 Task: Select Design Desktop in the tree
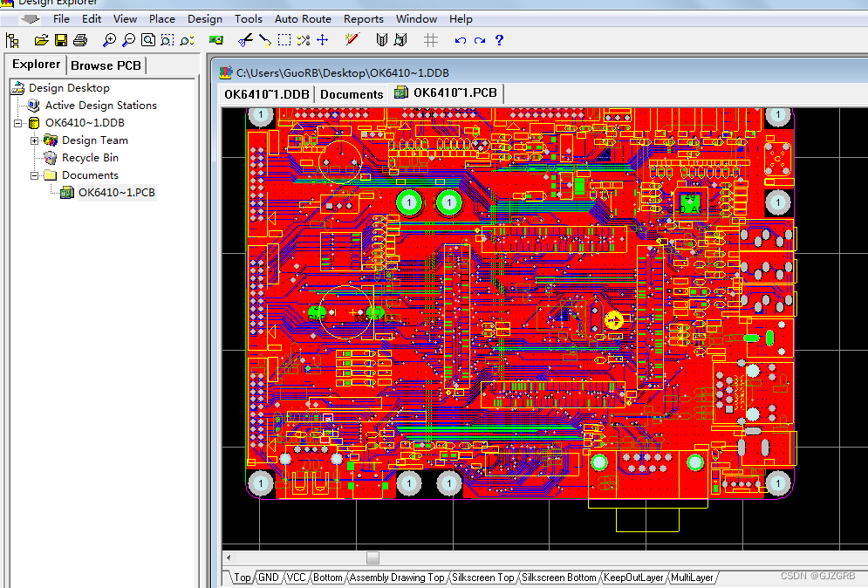[69, 88]
